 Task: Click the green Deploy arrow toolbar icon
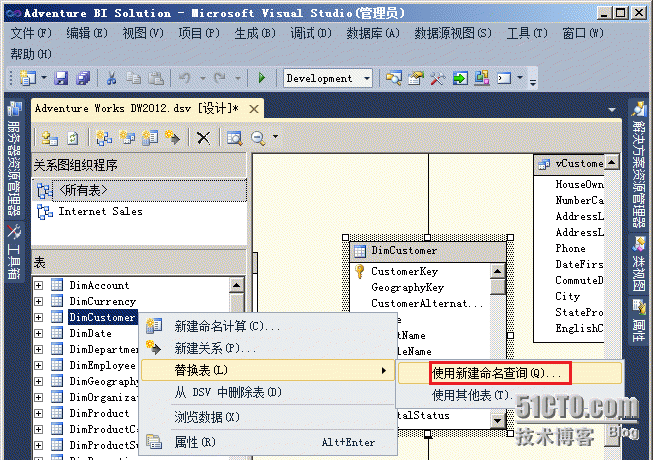click(460, 78)
